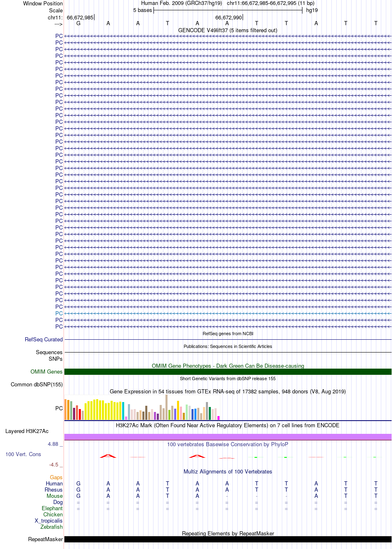Click the Gaps row label
392x549 pixels.
point(57,477)
